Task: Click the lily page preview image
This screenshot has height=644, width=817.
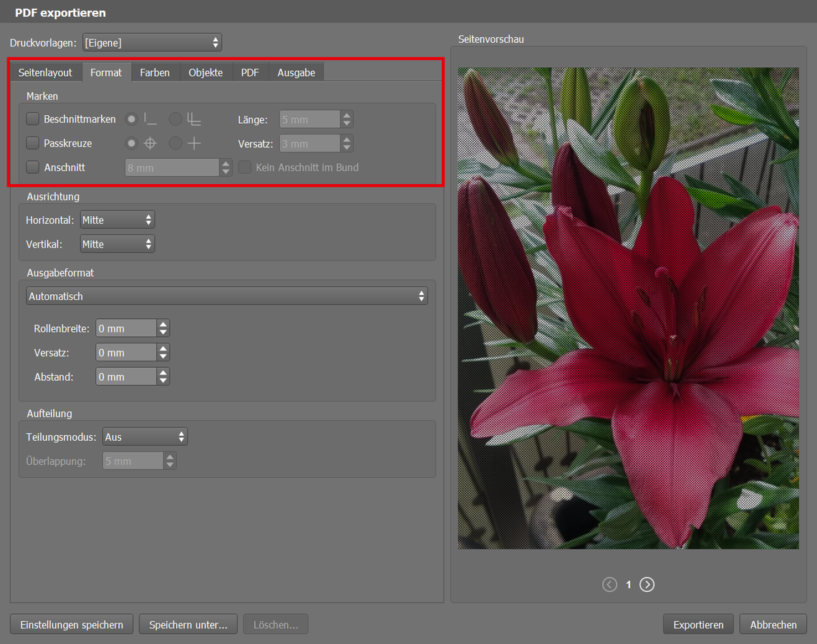Action: coord(628,308)
